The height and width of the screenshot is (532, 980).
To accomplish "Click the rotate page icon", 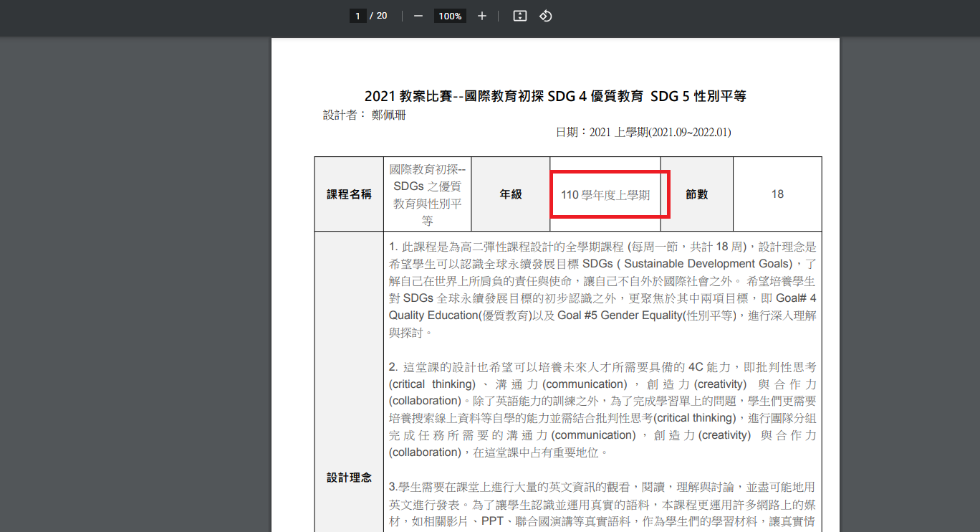I will (x=545, y=16).
